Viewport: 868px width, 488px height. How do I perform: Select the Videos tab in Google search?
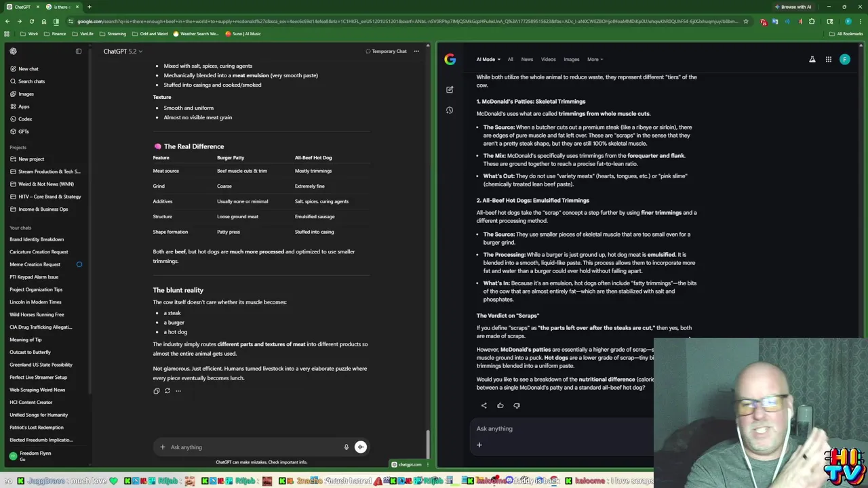click(548, 60)
